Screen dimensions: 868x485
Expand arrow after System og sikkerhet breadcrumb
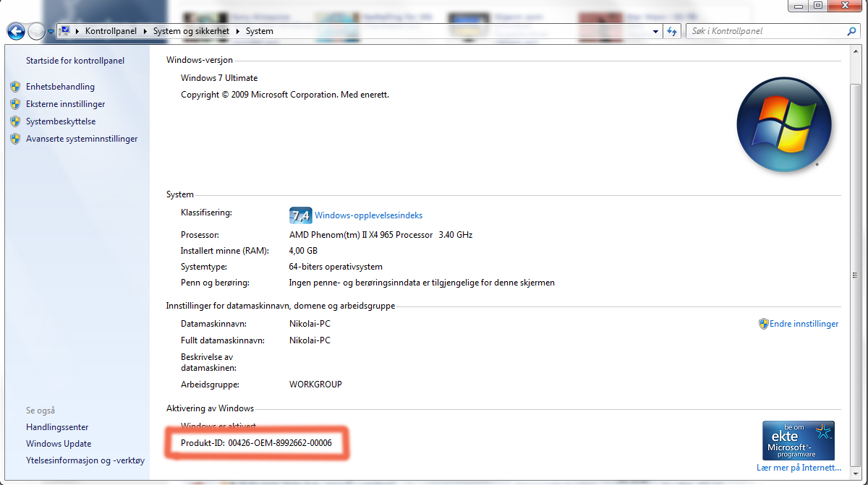239,31
